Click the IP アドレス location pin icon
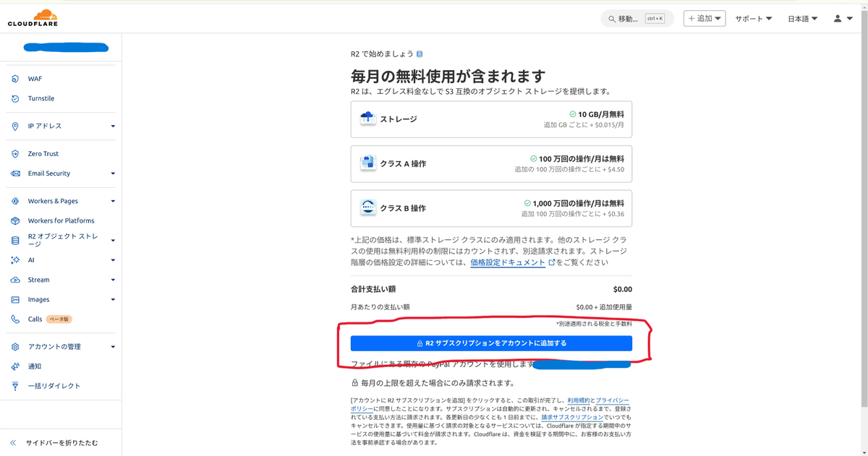868x456 pixels. [15, 126]
